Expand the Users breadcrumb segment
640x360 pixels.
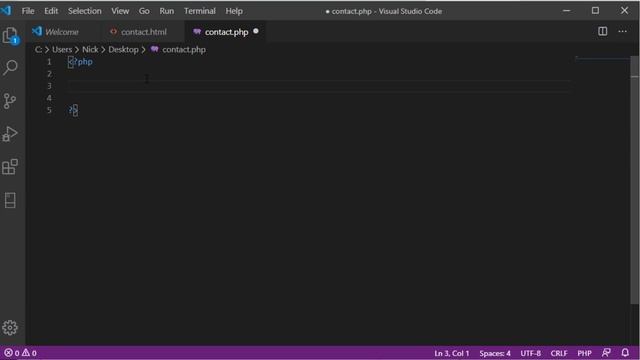(62, 49)
